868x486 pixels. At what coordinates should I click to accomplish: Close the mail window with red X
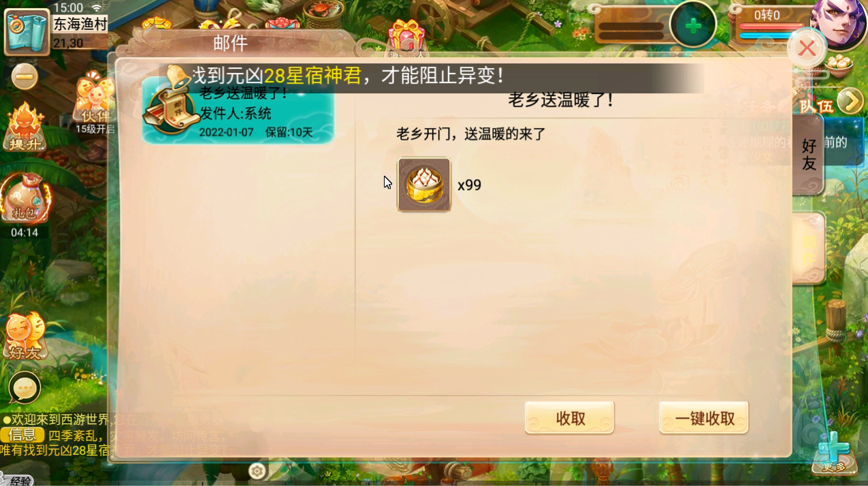[807, 48]
